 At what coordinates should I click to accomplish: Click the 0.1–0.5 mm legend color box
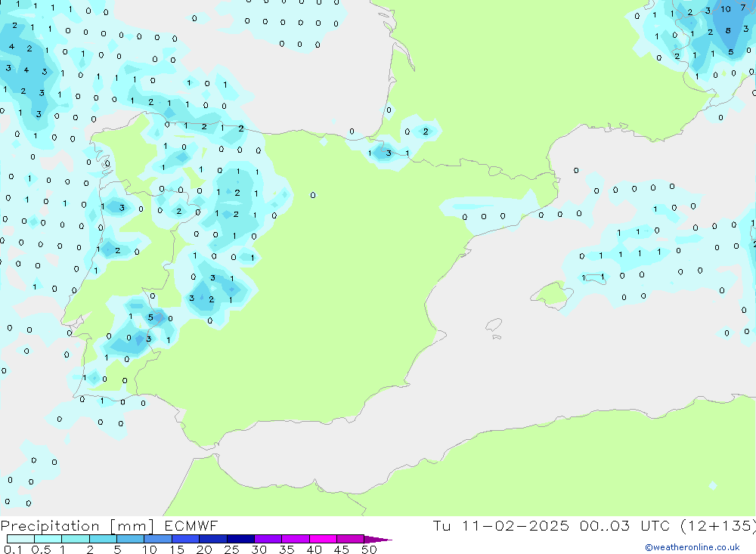coord(20,539)
